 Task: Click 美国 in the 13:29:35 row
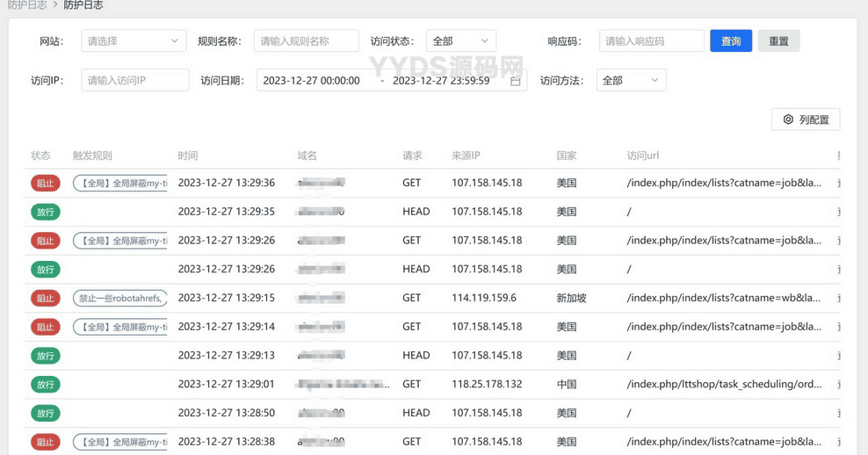(x=567, y=212)
